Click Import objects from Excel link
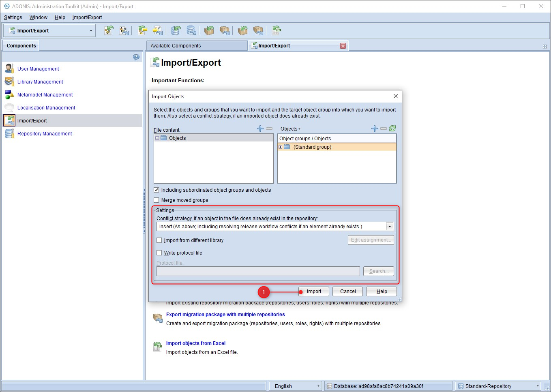This screenshot has width=551, height=392. pyautogui.click(x=196, y=343)
